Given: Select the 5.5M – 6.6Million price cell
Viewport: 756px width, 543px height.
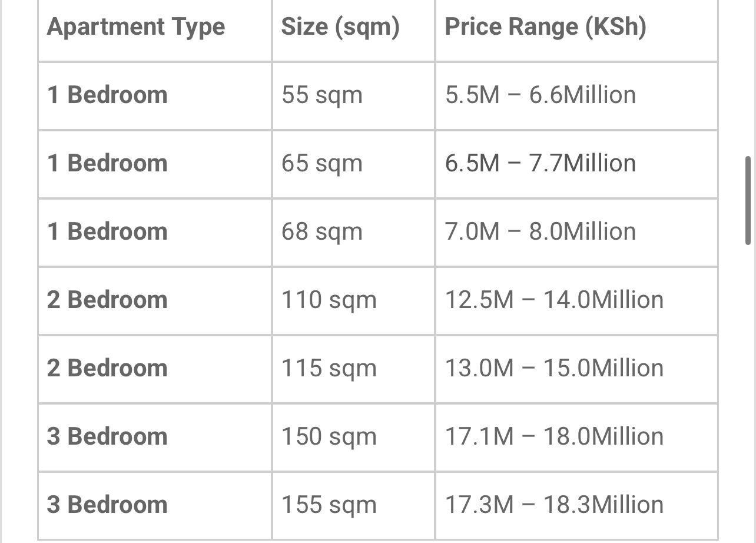Looking at the screenshot, I should click(541, 95).
